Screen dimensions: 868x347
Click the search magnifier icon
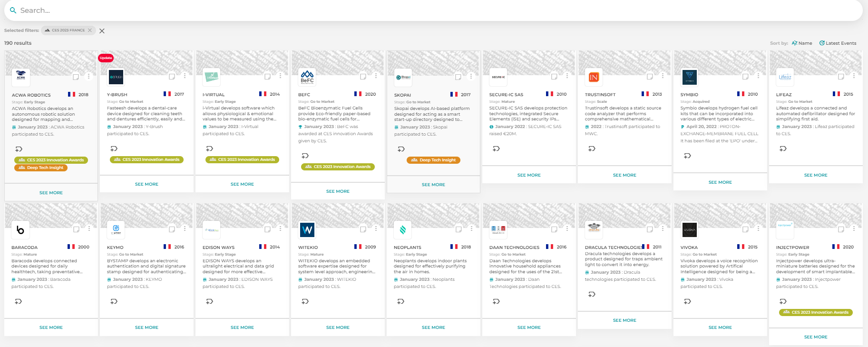click(13, 10)
